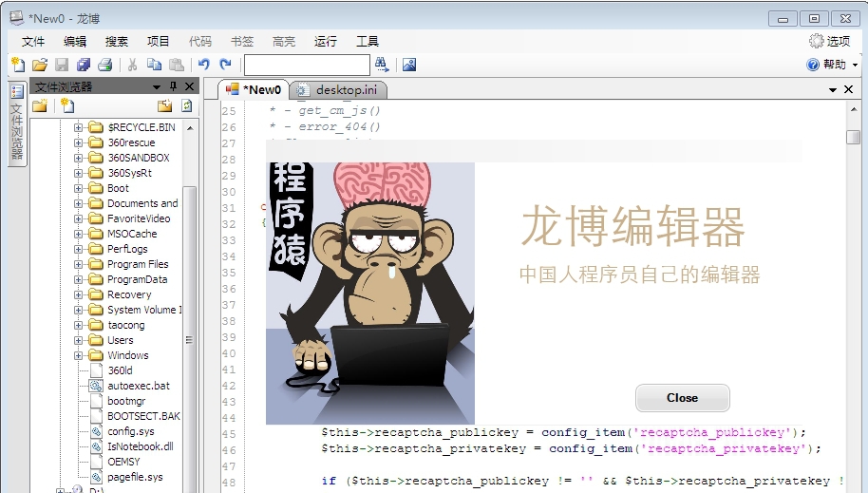Select the taocong folder
868x493 pixels.
click(125, 325)
